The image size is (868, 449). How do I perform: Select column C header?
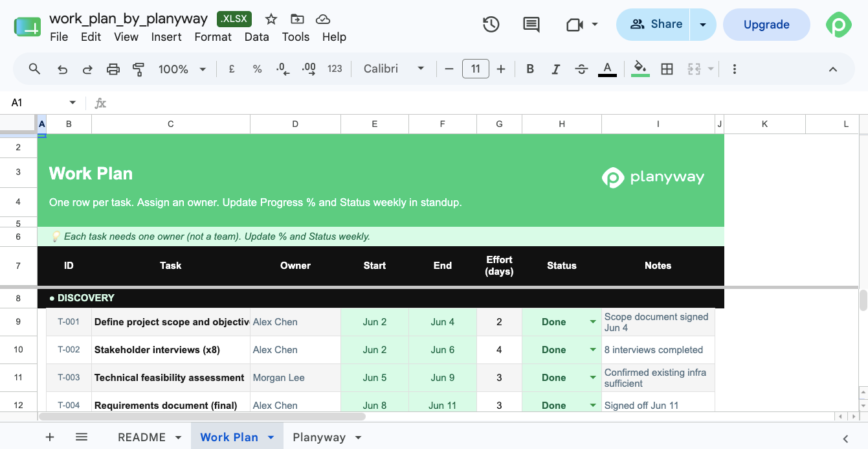pos(171,124)
